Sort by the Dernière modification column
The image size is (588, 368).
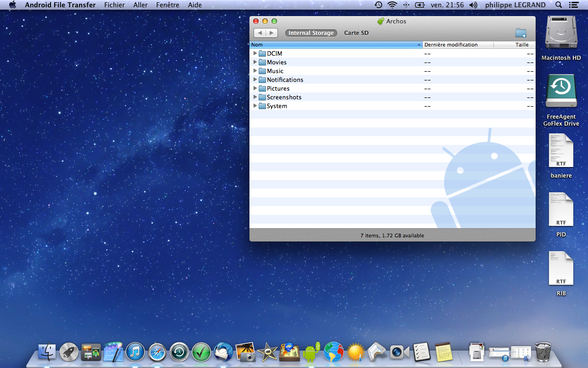(451, 45)
